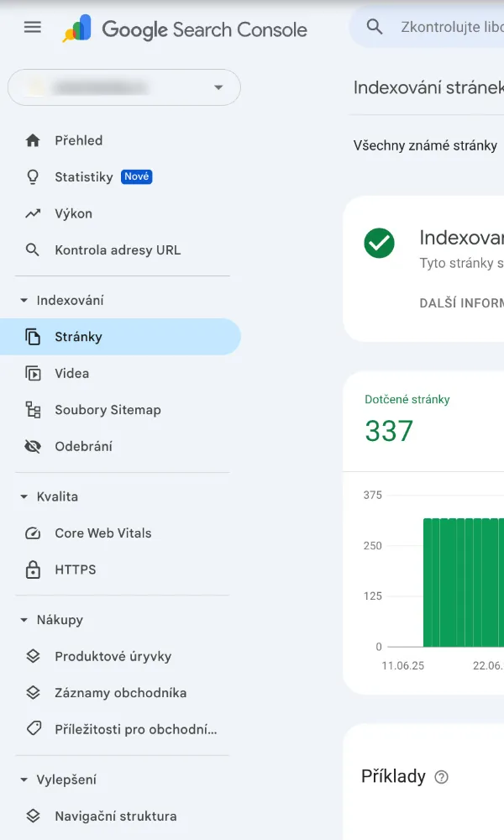Open the hamburger main menu
The image size is (504, 840).
(33, 27)
